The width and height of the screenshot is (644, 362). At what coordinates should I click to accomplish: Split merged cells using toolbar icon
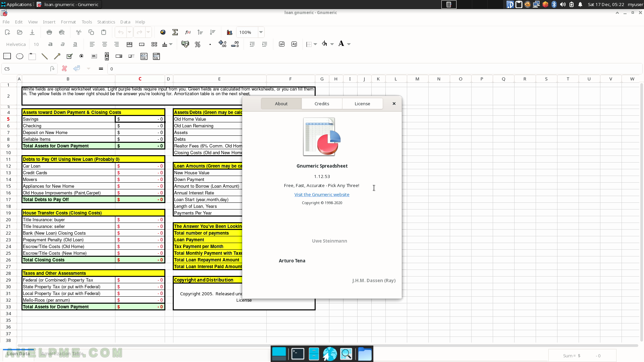point(154,44)
